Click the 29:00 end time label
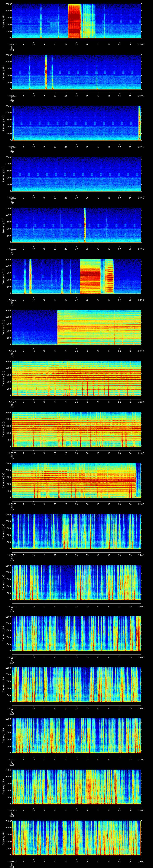The image size is (153, 868). point(141,351)
